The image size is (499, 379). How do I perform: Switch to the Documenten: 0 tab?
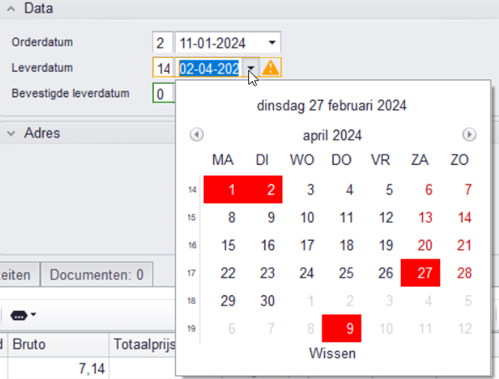97,275
